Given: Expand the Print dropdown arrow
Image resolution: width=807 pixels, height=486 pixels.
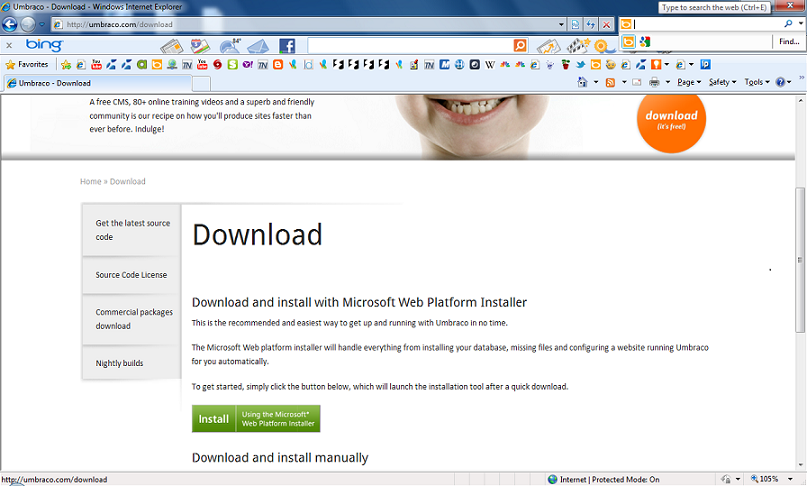Looking at the screenshot, I should [x=668, y=82].
